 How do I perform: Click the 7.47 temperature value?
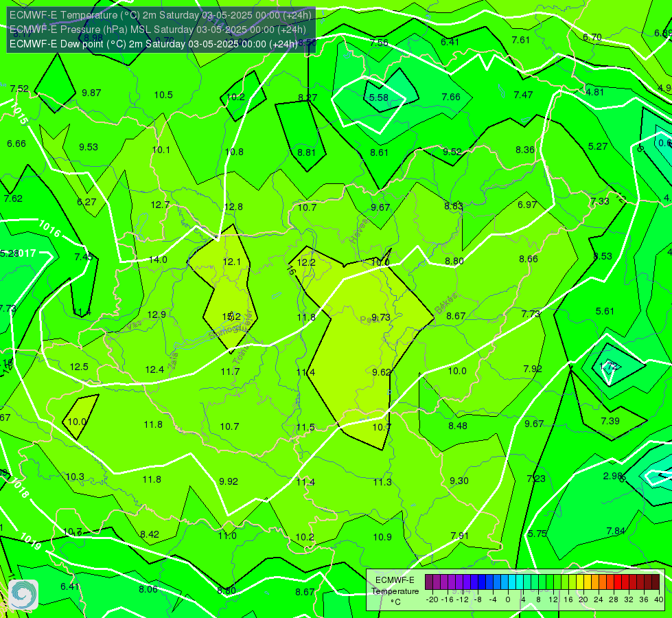coord(523,95)
